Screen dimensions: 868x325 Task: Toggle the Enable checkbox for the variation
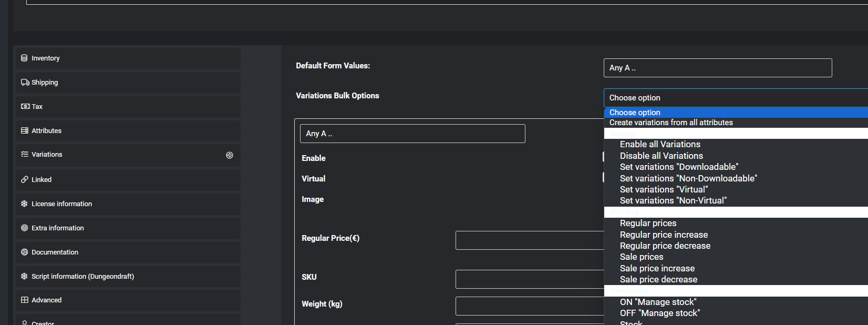tap(603, 157)
